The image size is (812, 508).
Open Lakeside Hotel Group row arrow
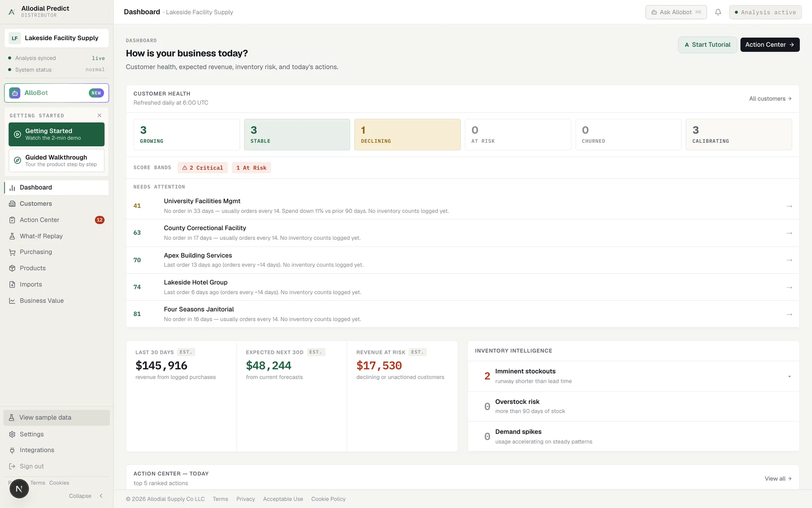pos(789,287)
